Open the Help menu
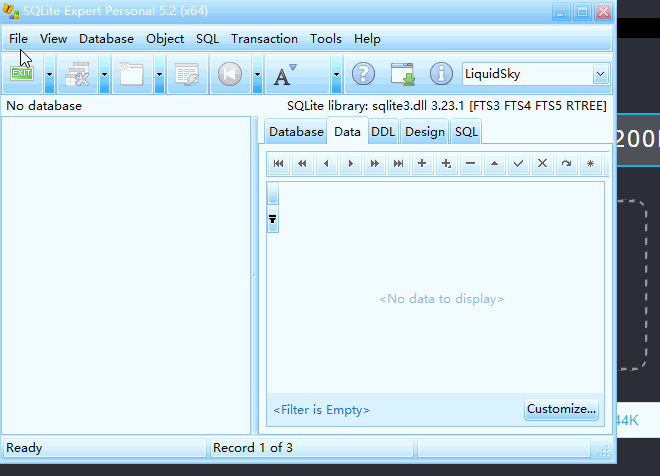The width and height of the screenshot is (660, 476). [367, 39]
